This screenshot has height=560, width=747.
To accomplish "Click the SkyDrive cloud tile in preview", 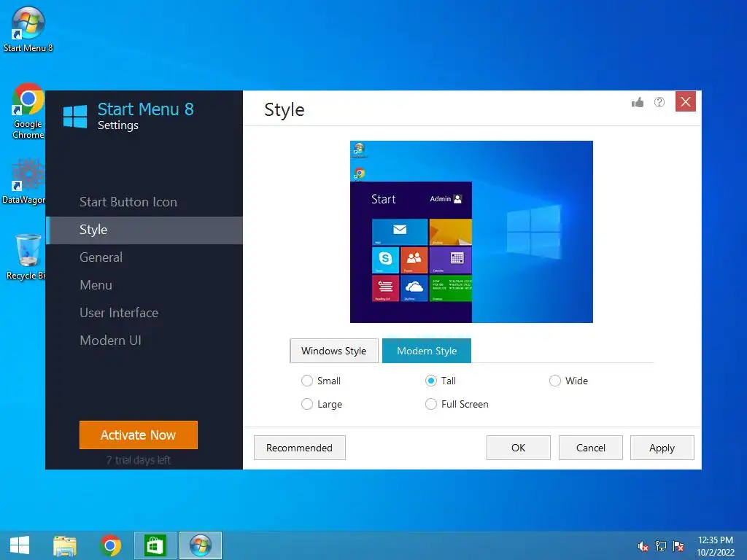I will pyautogui.click(x=414, y=288).
